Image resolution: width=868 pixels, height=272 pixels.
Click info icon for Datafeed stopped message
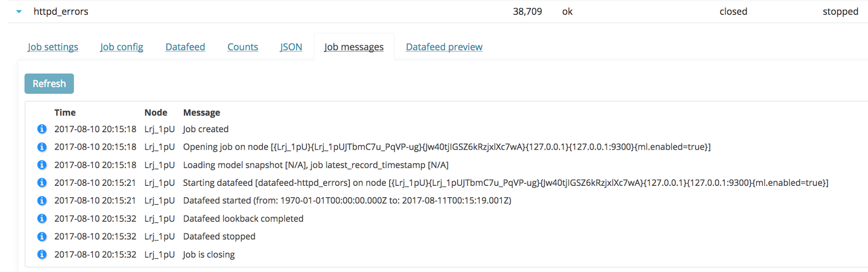tap(42, 236)
